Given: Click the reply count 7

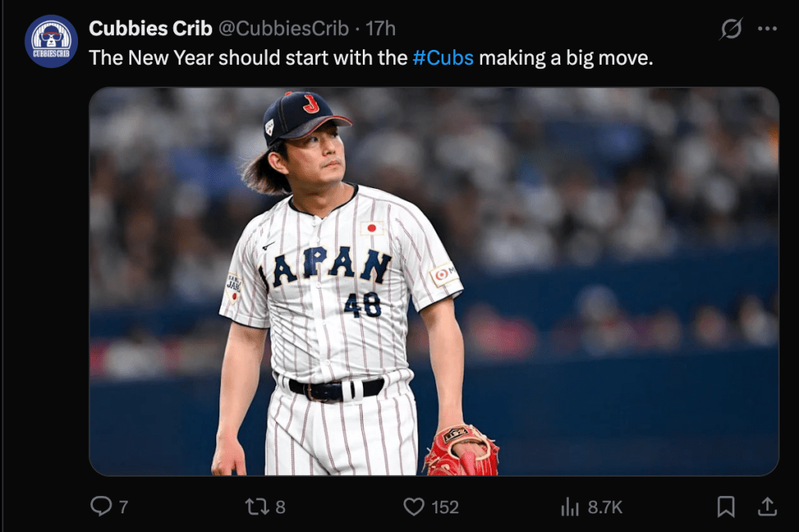Looking at the screenshot, I should coord(123,507).
